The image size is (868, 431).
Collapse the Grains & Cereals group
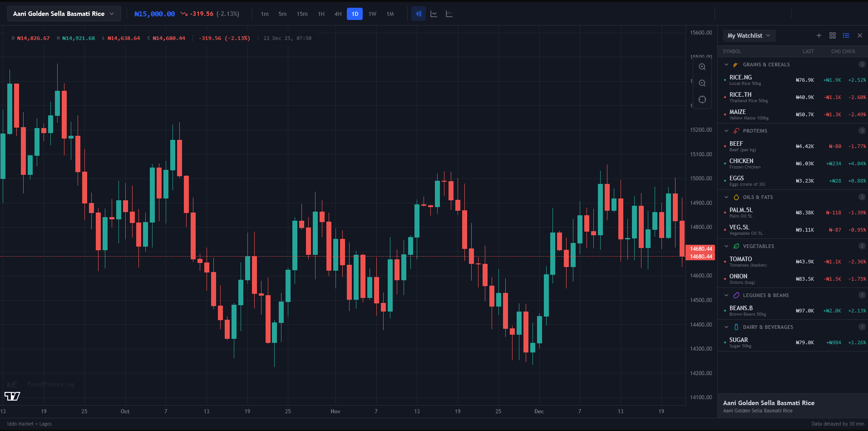click(x=726, y=64)
